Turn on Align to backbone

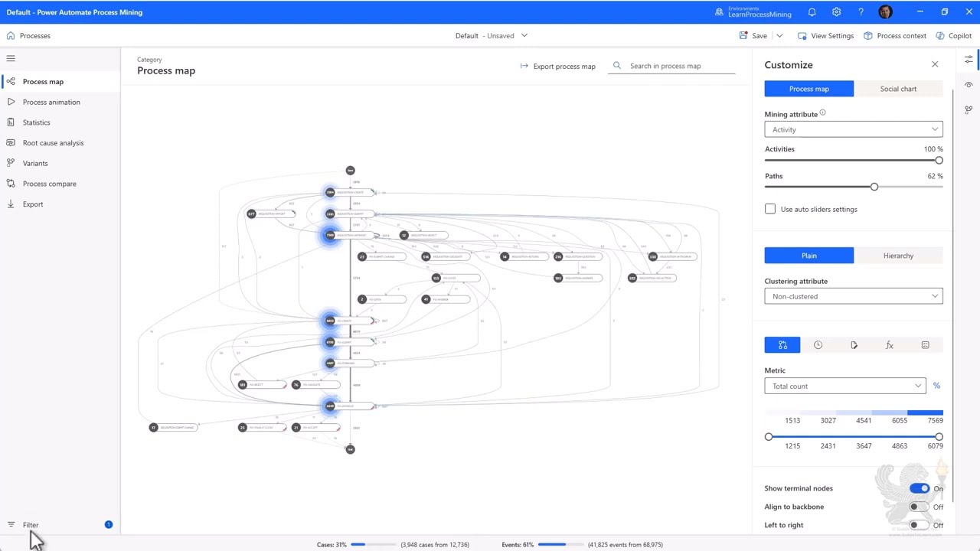click(920, 507)
